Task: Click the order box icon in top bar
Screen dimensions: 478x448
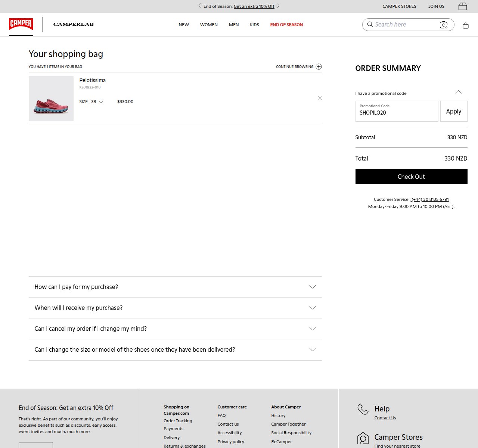Action: pos(463,6)
